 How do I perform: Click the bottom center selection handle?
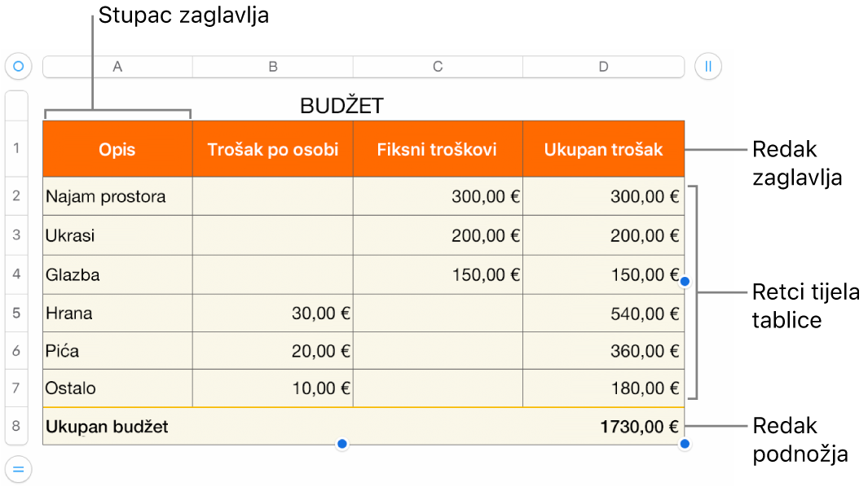[x=342, y=444]
